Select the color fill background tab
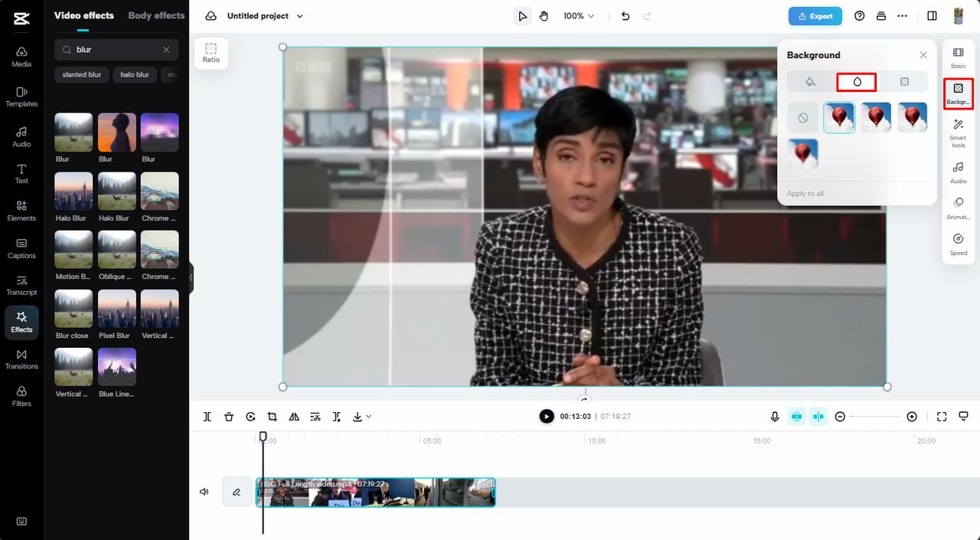This screenshot has width=980, height=540. [811, 81]
